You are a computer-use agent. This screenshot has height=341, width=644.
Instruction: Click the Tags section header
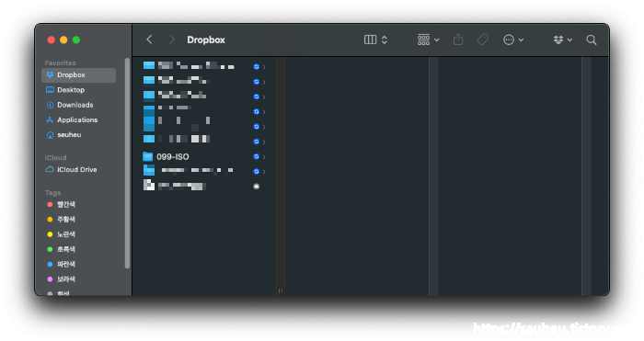pyautogui.click(x=52, y=192)
